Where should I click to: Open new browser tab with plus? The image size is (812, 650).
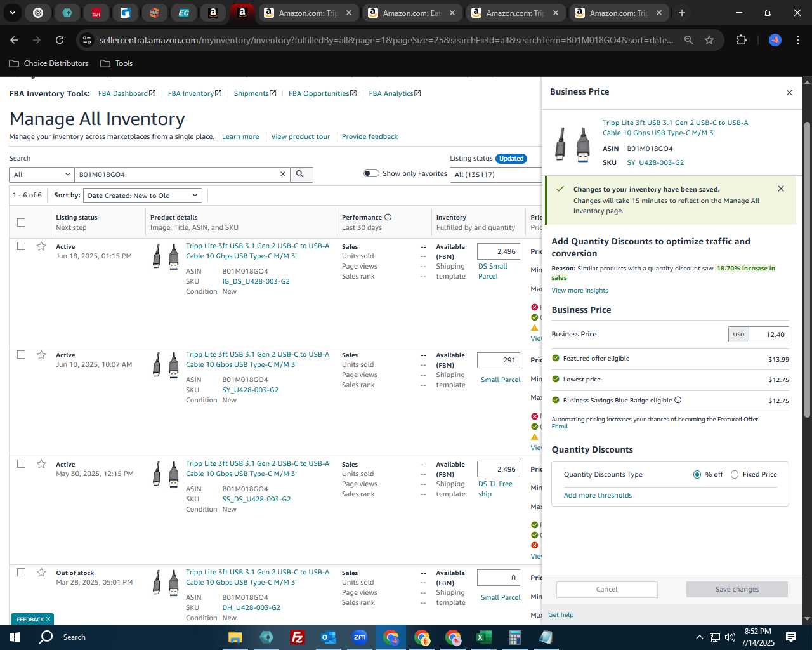682,13
